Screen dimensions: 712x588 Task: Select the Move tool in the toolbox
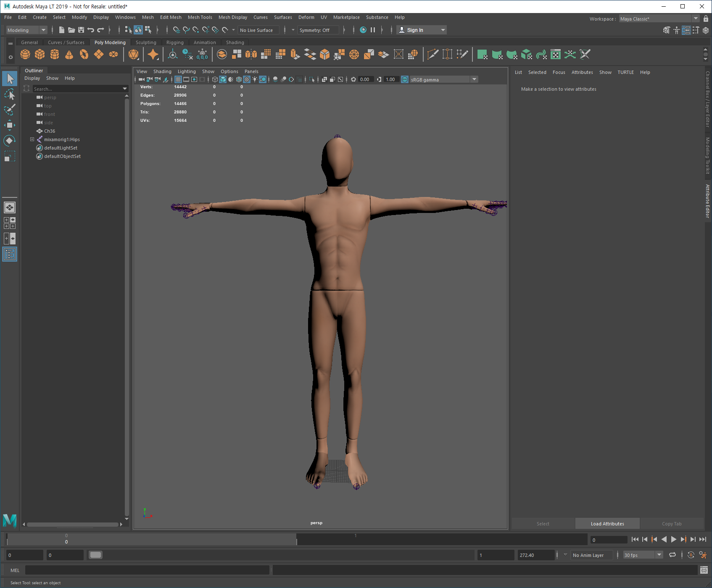point(10,125)
